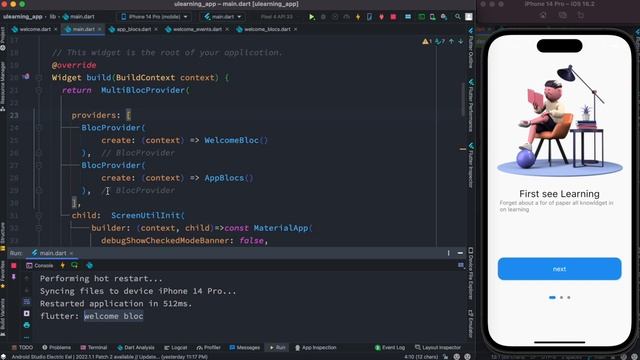
Task: Click the profile icon in the top toolbar
Action: click(x=347, y=17)
